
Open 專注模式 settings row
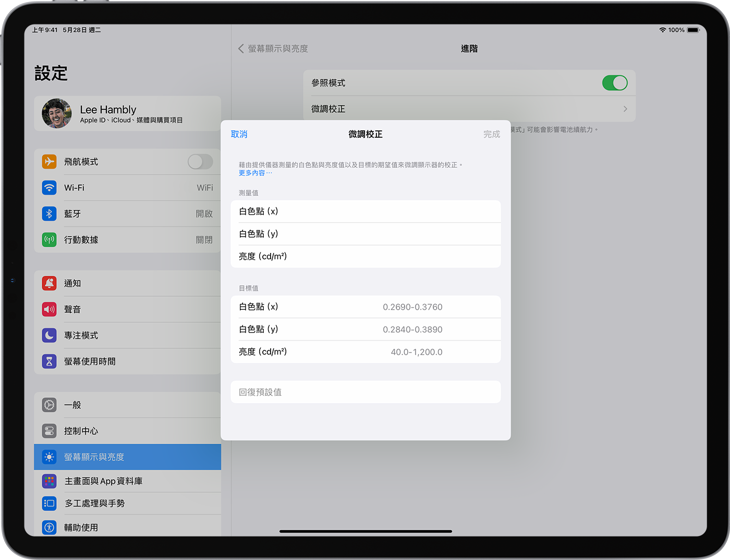click(128, 335)
